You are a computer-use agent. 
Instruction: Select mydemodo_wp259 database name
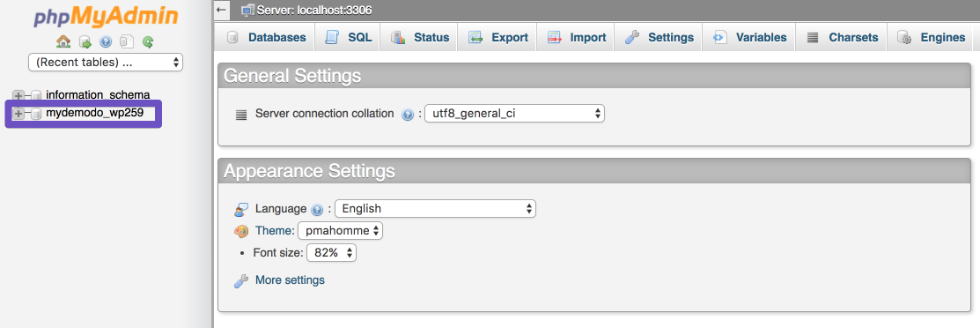[x=95, y=113]
